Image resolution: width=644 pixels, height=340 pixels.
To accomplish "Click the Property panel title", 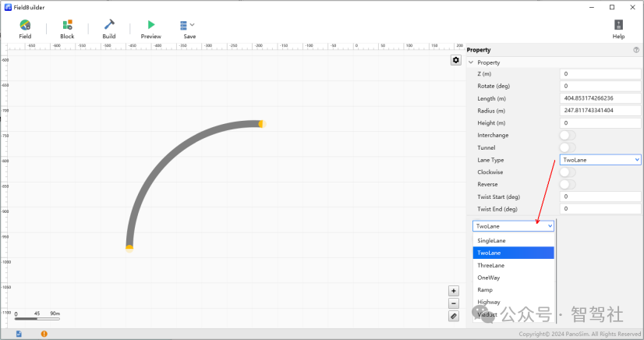I will [479, 50].
